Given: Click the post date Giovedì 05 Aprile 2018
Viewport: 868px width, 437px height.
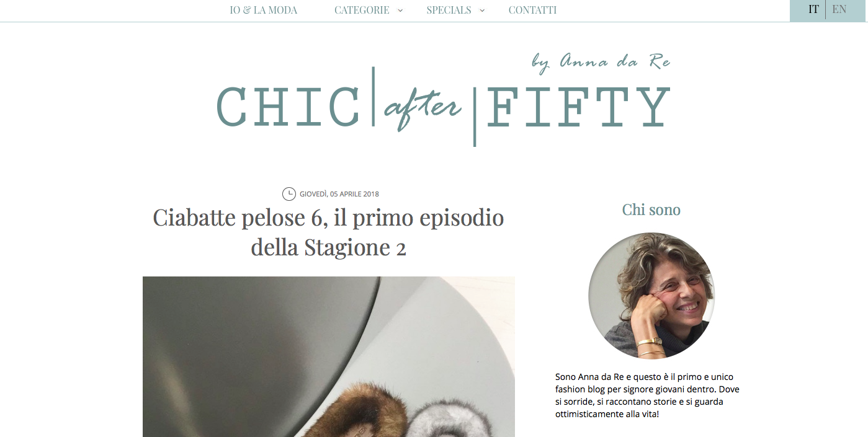Looking at the screenshot, I should (x=339, y=194).
